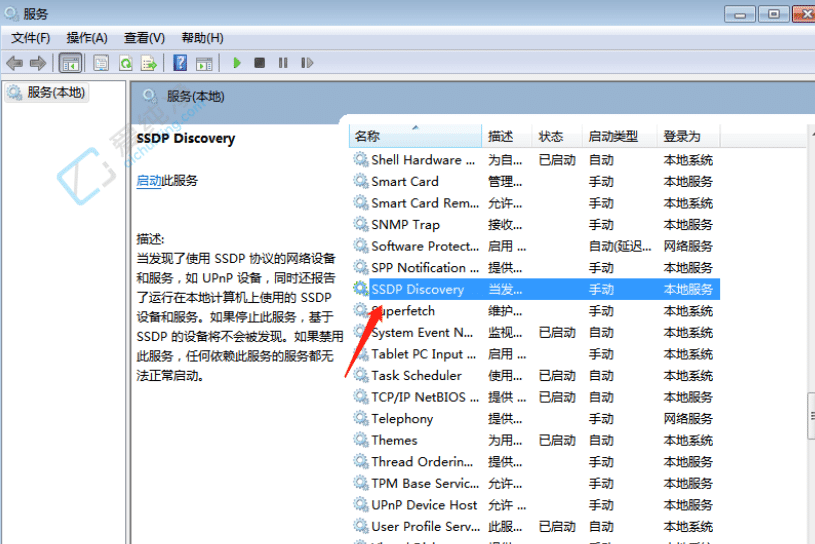
Task: Open the Properties toolbar icon
Action: [101, 63]
